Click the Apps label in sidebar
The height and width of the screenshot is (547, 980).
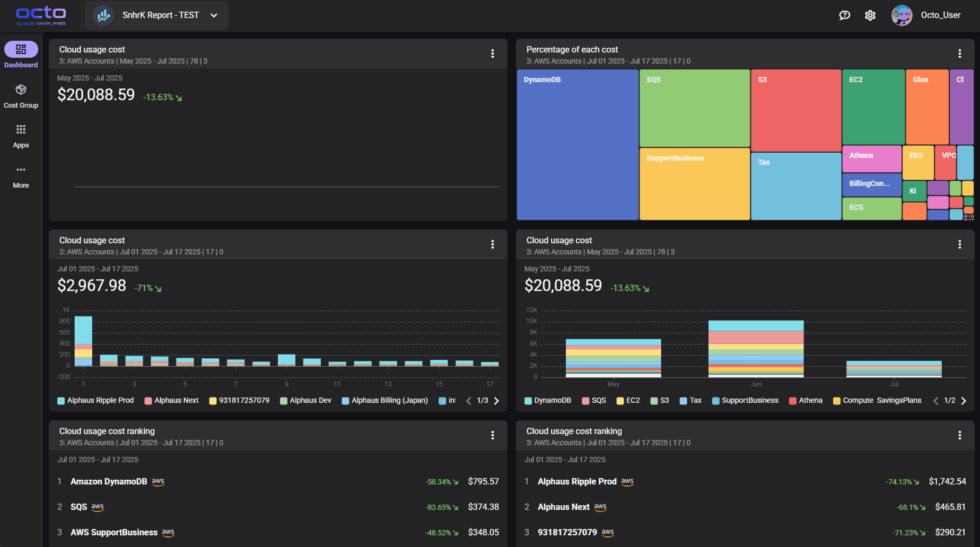tap(21, 145)
